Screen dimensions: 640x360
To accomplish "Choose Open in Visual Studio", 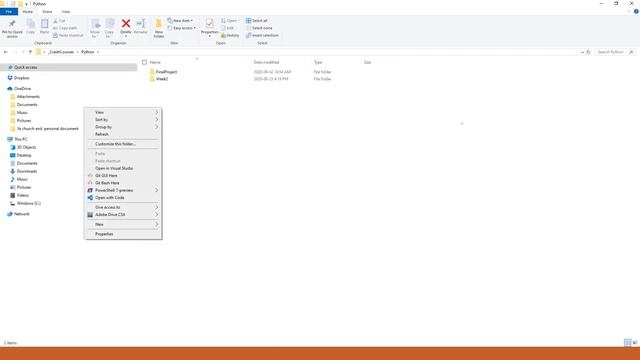I will 123,168.
